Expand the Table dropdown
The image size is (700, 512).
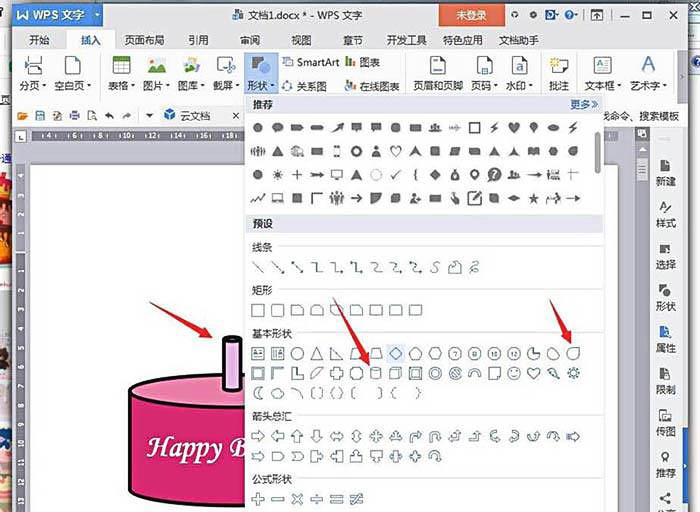(x=121, y=73)
